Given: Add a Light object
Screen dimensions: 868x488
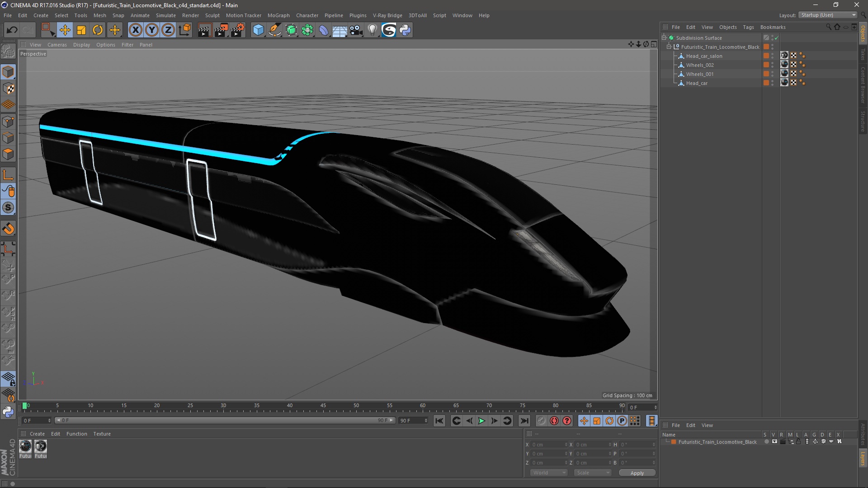Looking at the screenshot, I should (x=373, y=30).
